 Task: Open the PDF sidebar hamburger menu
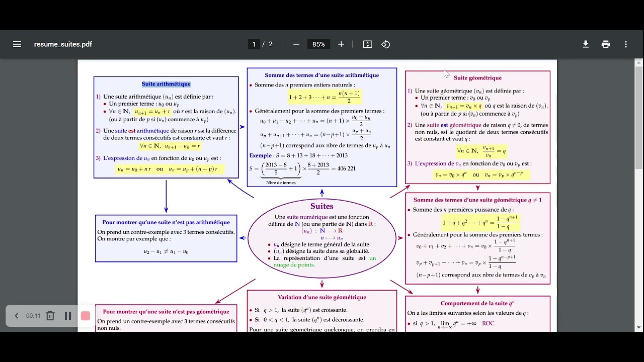[17, 44]
